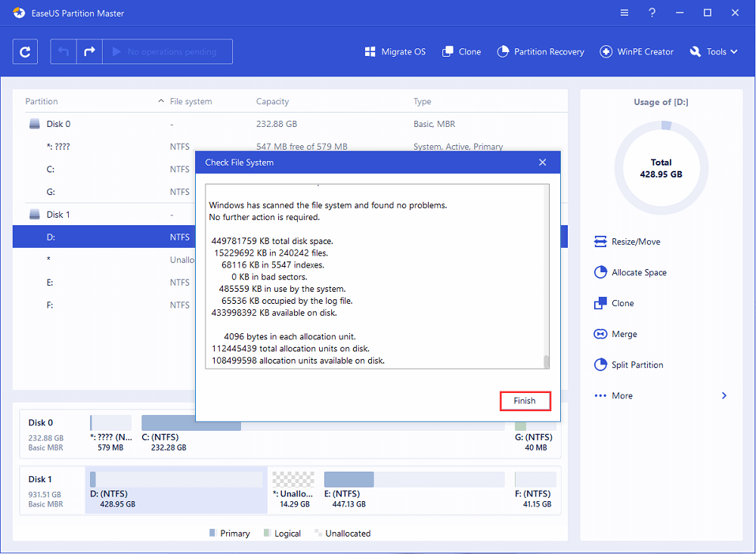Launch Partition Recovery
Viewport: 756px width, 554px height.
tap(541, 52)
